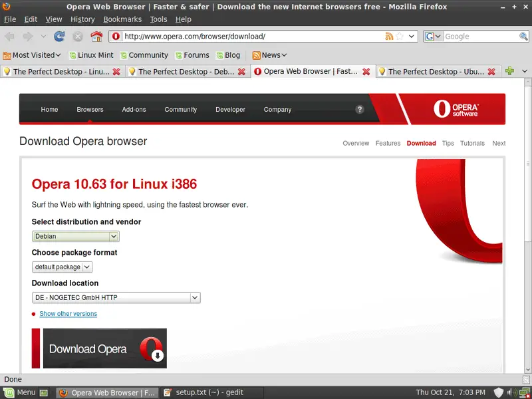The height and width of the screenshot is (399, 532).
Task: Click the Back navigation arrow
Action: pyautogui.click(x=9, y=37)
